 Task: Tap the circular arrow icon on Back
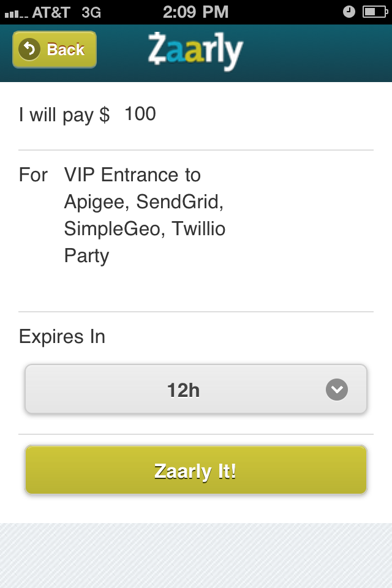29,49
